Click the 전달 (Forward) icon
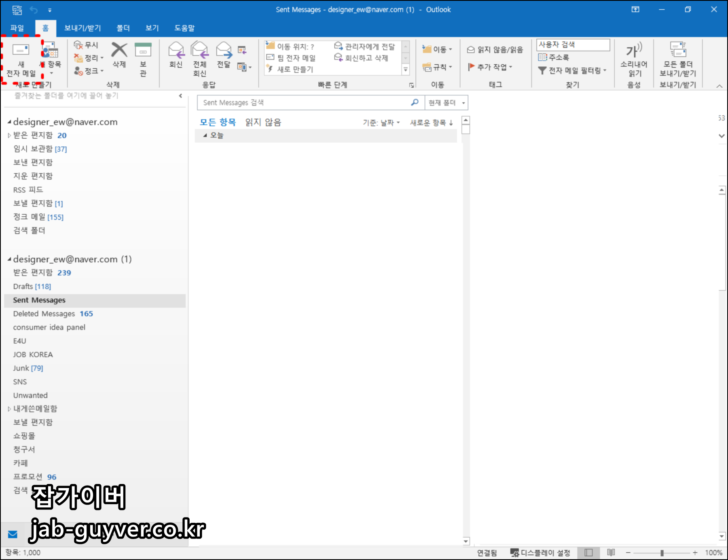This screenshot has height=560, width=728. click(224, 57)
